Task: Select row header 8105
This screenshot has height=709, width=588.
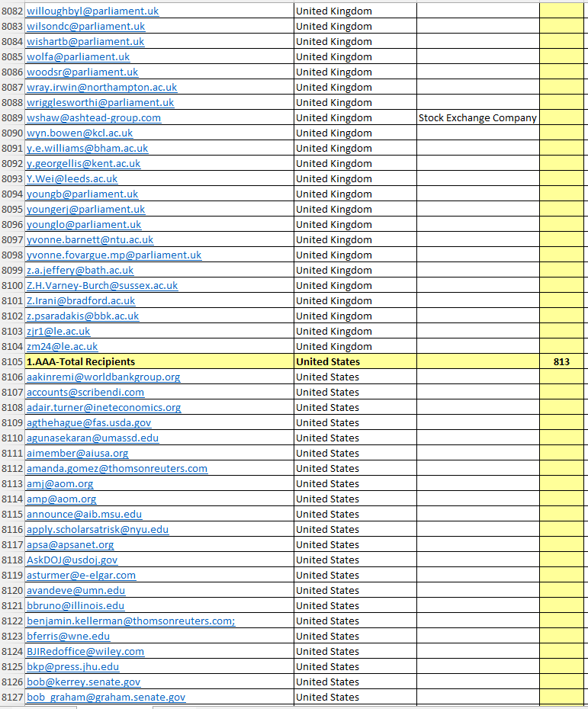Action: click(x=12, y=361)
